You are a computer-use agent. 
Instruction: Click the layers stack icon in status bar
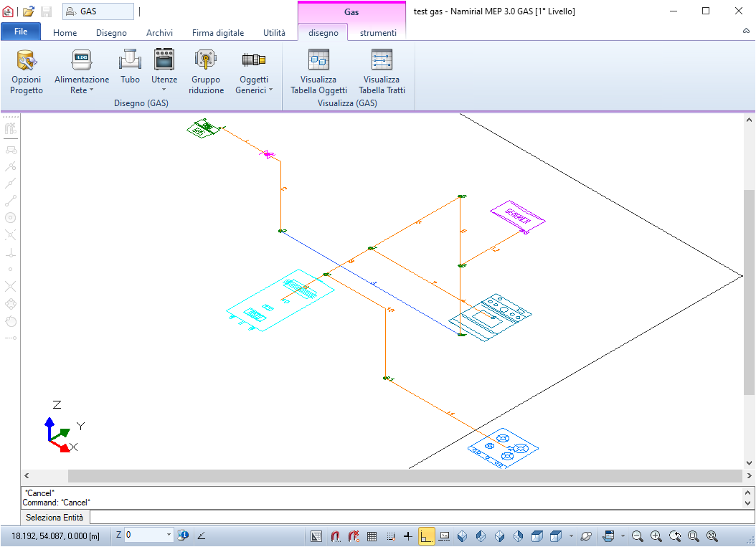point(608,536)
